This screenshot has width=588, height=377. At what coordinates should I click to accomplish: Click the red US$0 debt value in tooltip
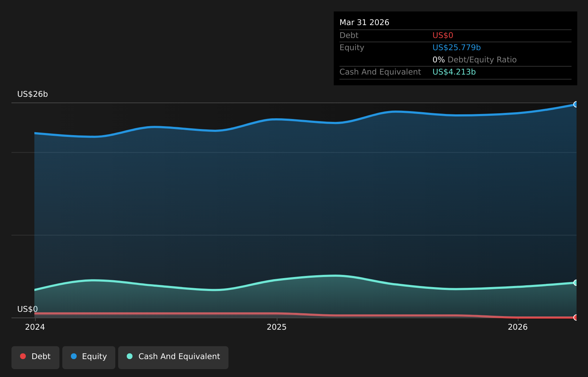[x=443, y=35]
